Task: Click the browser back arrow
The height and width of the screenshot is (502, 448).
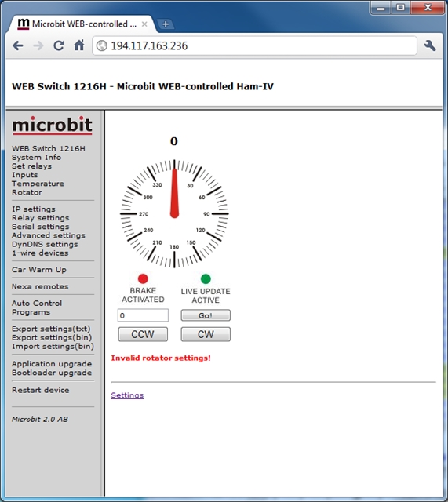Action: point(18,45)
